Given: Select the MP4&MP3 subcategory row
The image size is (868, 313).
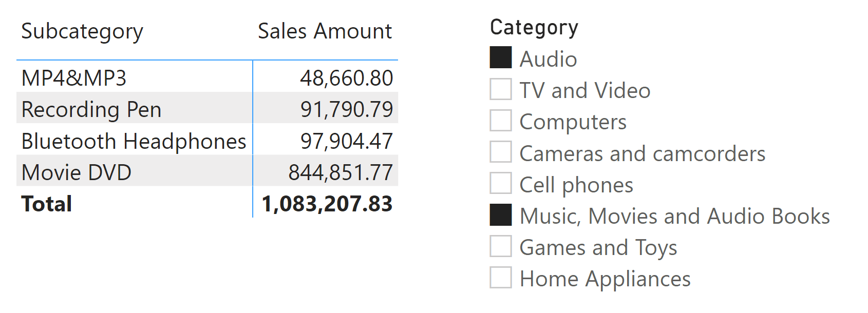Looking at the screenshot, I should click(x=207, y=76).
